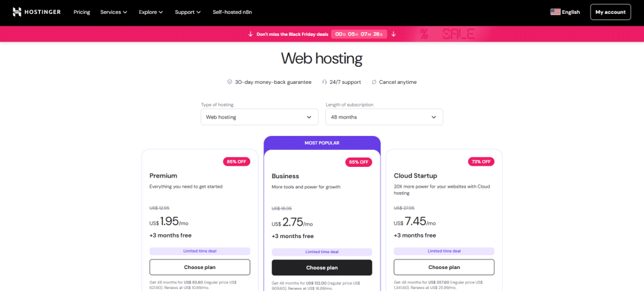The image size is (644, 291).
Task: Click the Cloud Startup plan title
Action: [x=414, y=176]
